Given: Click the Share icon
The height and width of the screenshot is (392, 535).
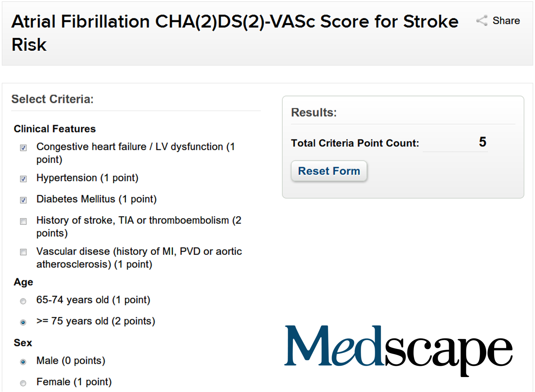Looking at the screenshot, I should (482, 21).
